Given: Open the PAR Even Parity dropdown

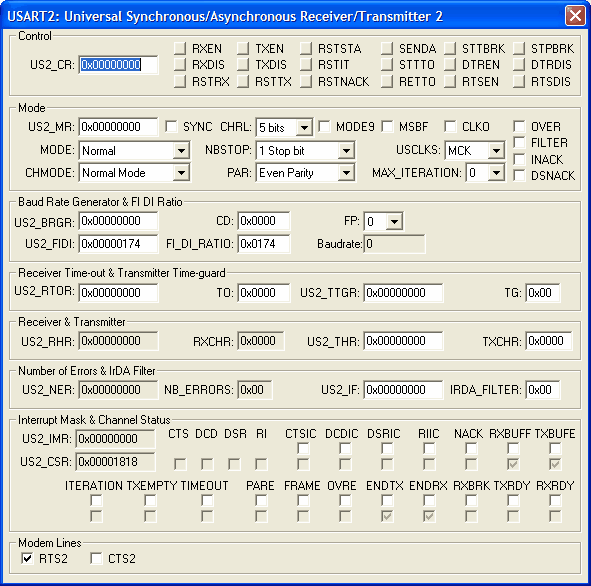Looking at the screenshot, I should tap(346, 173).
